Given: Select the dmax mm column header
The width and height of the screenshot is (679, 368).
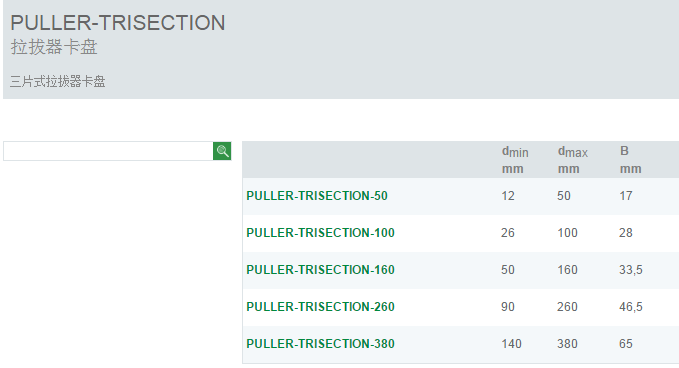Looking at the screenshot, I should [x=572, y=160].
